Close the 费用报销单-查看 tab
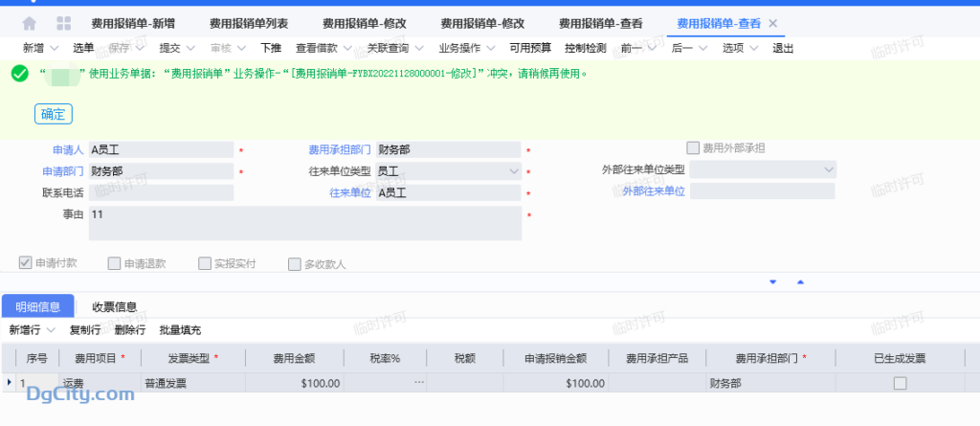Viewport: 980px width, 426px height. [773, 23]
